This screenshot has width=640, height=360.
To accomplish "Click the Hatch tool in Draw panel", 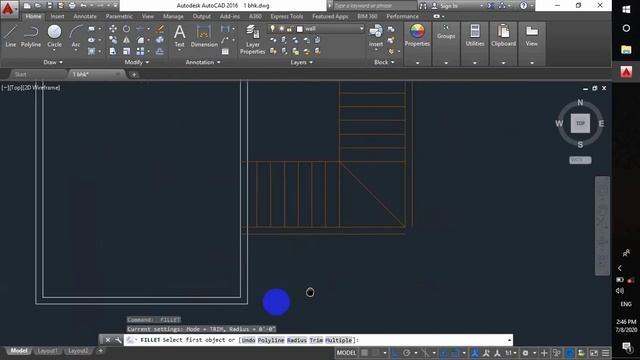I will [x=91, y=51].
